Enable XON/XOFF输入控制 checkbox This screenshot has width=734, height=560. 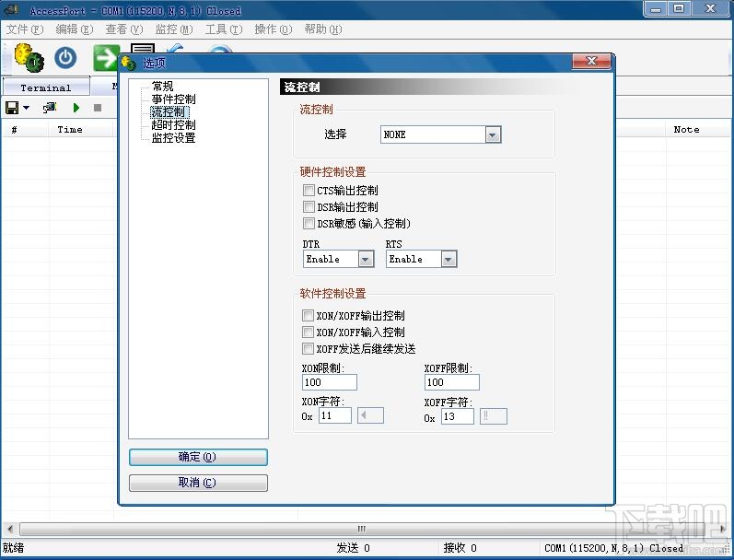(308, 332)
